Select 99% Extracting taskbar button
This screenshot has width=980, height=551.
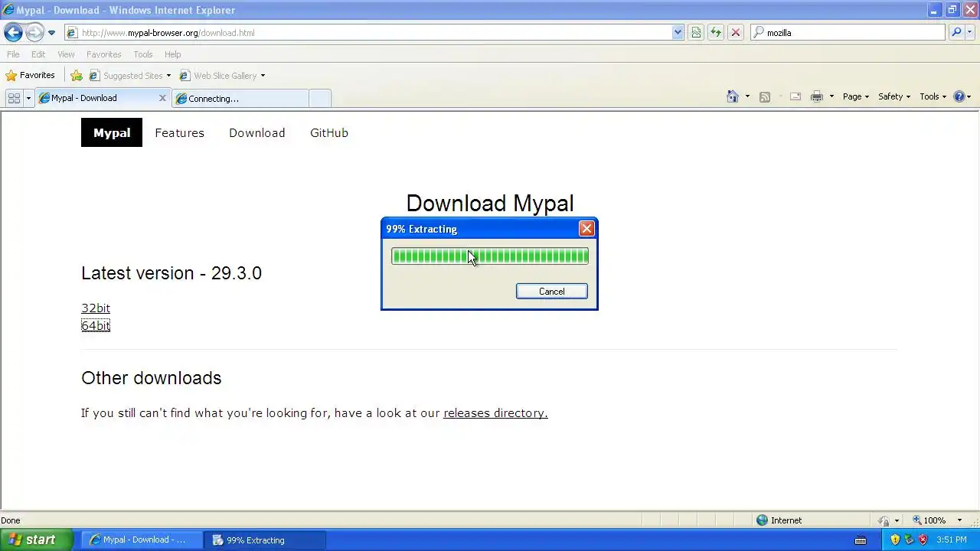coord(266,540)
